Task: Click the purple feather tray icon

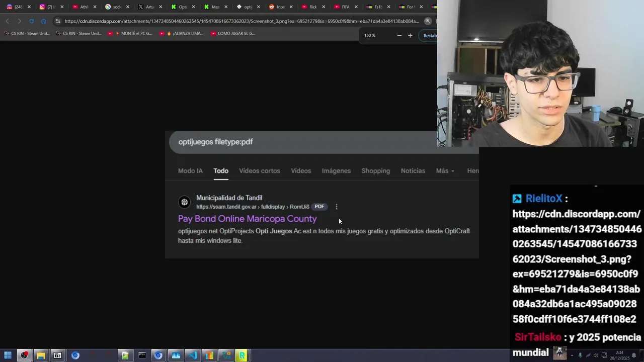Action: click(x=588, y=355)
